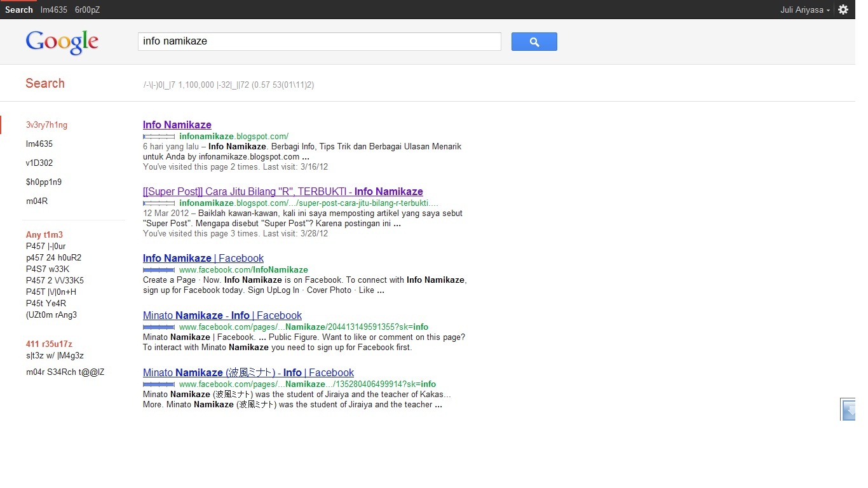Click the download arrow icon at right edge
The height and width of the screenshot is (488, 868).
(x=848, y=410)
